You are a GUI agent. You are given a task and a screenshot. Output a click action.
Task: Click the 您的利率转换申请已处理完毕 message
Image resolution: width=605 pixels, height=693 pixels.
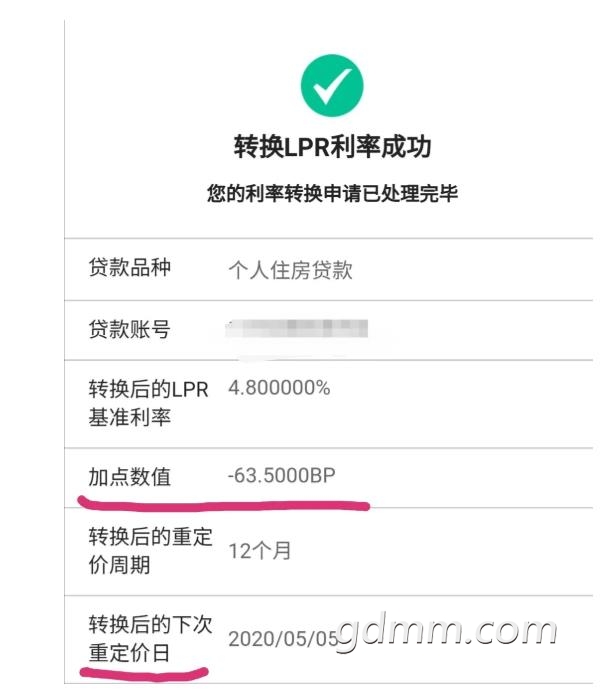pos(332,194)
